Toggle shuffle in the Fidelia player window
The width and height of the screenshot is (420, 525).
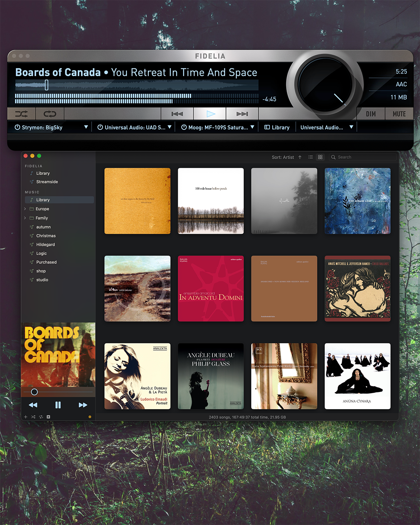click(21, 114)
